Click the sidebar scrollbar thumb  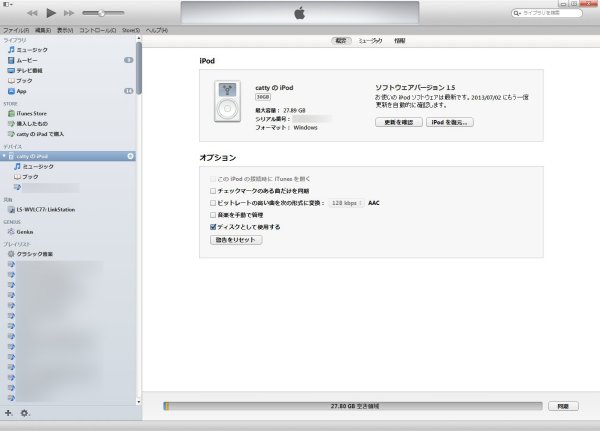pyautogui.click(x=139, y=68)
